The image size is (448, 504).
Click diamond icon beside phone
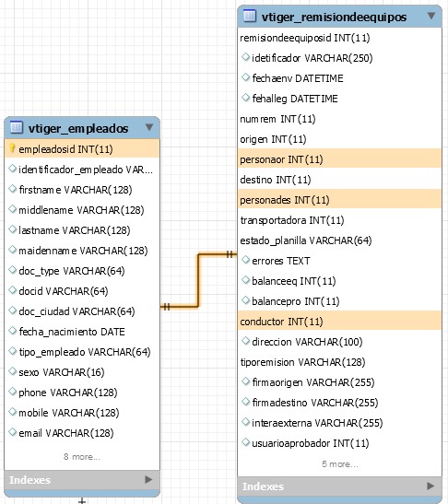coord(13,392)
